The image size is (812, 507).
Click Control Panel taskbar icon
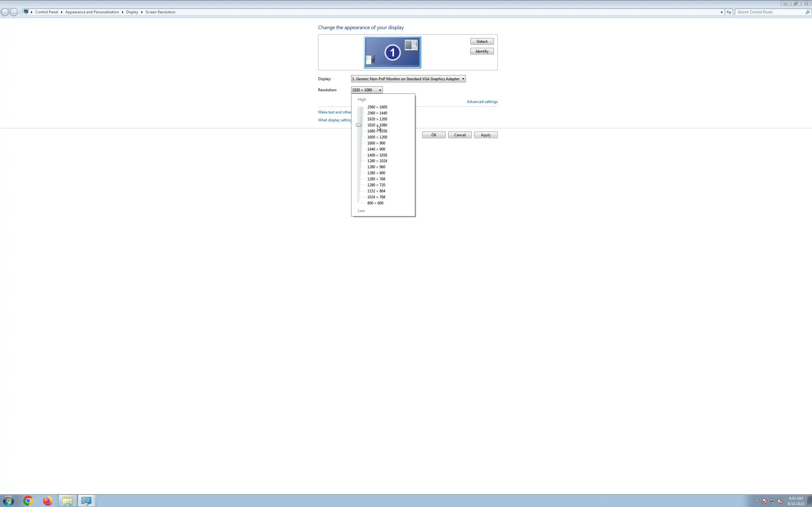click(x=87, y=501)
